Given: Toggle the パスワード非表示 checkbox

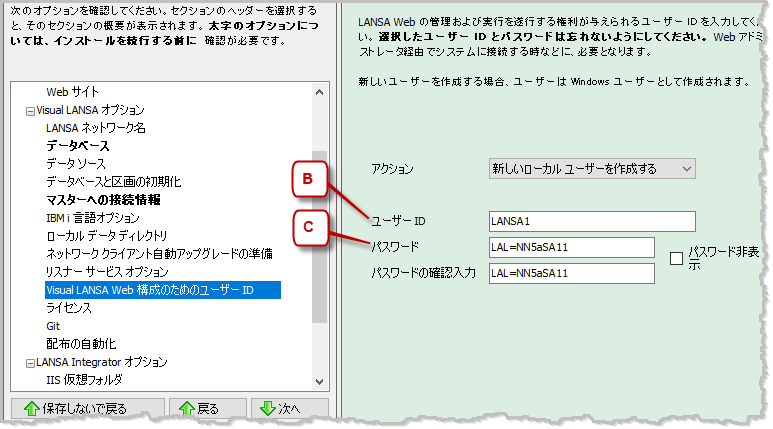Looking at the screenshot, I should (x=676, y=258).
